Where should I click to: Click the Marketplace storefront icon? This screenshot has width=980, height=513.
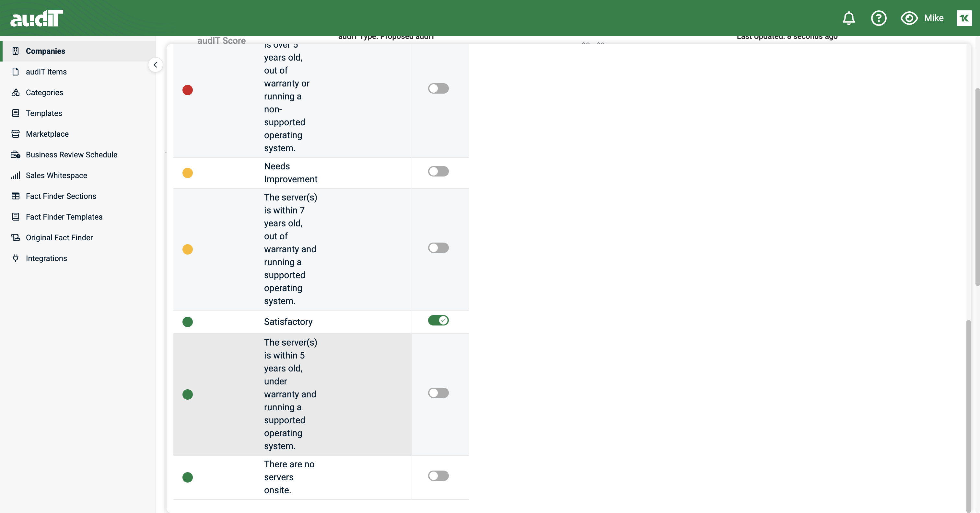click(16, 134)
